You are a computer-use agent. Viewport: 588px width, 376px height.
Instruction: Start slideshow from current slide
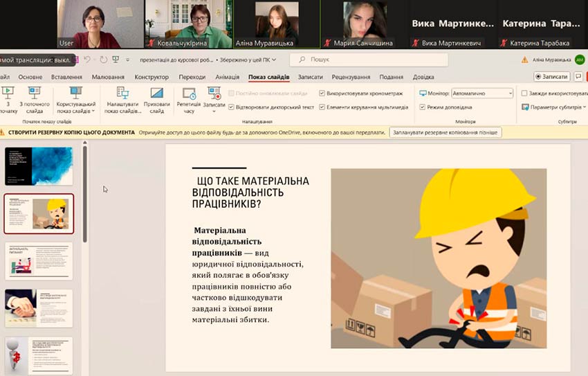[35, 97]
